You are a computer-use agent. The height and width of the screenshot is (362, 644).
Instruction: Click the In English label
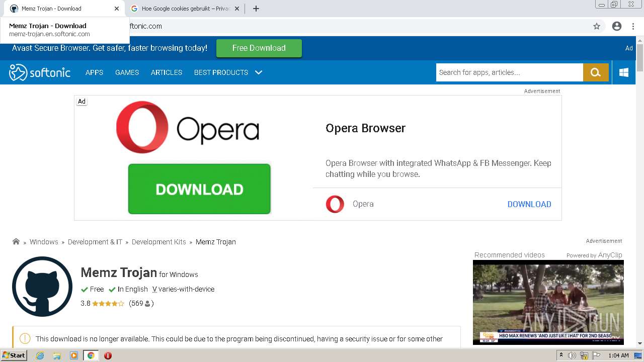pyautogui.click(x=128, y=289)
